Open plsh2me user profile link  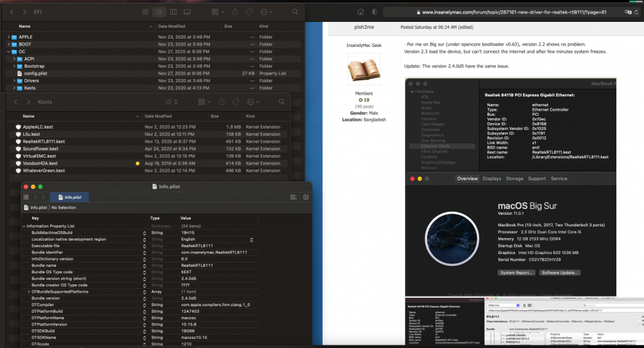(364, 27)
